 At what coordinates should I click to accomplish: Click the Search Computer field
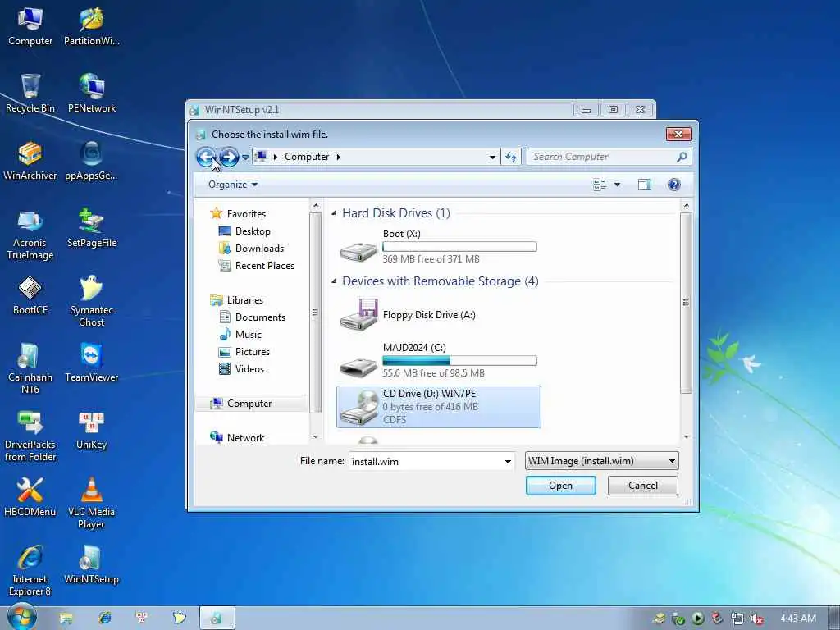[603, 157]
